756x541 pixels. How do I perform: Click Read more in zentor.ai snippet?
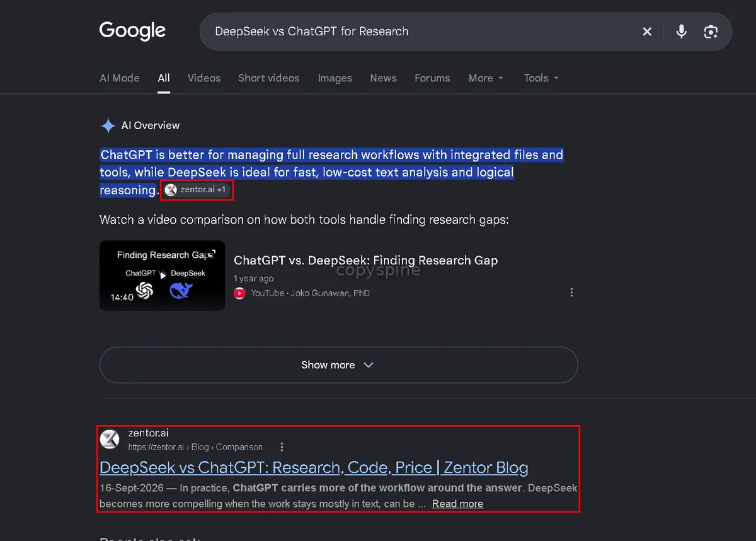[457, 504]
